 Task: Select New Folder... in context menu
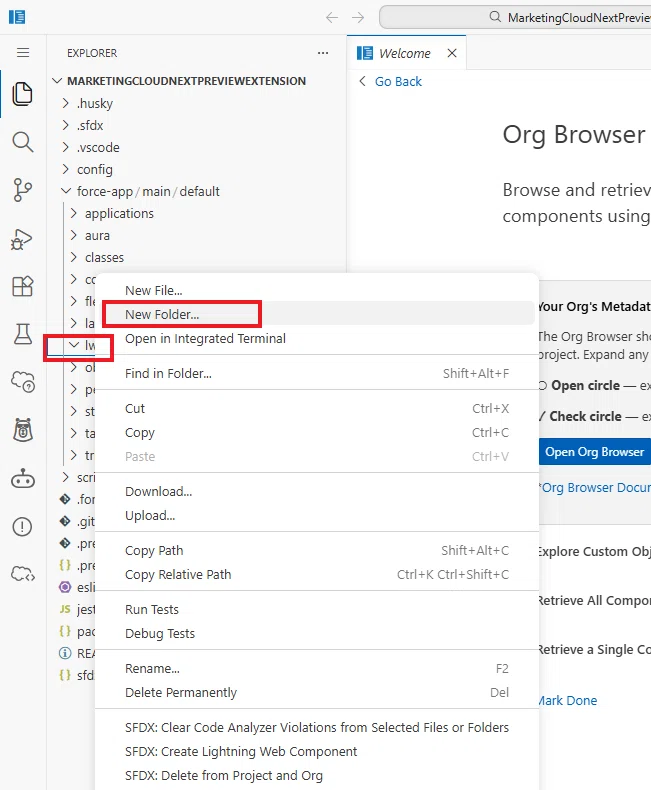click(317, 314)
